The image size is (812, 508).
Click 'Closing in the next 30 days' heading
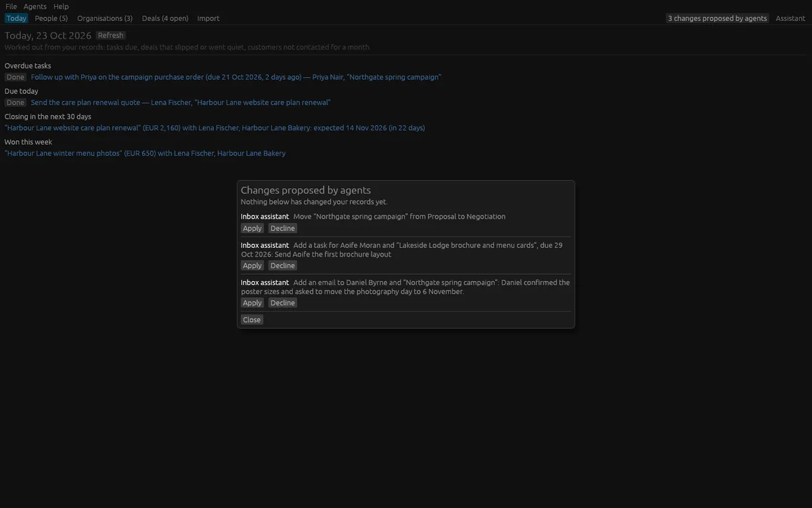pyautogui.click(x=48, y=117)
